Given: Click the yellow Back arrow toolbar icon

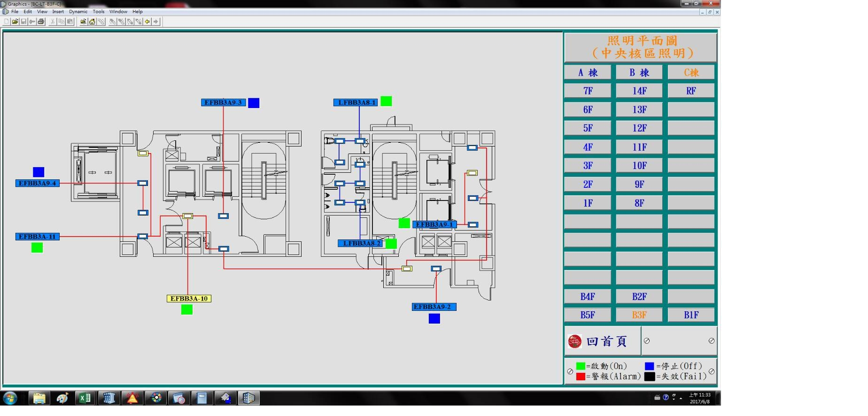Looking at the screenshot, I should (x=147, y=22).
